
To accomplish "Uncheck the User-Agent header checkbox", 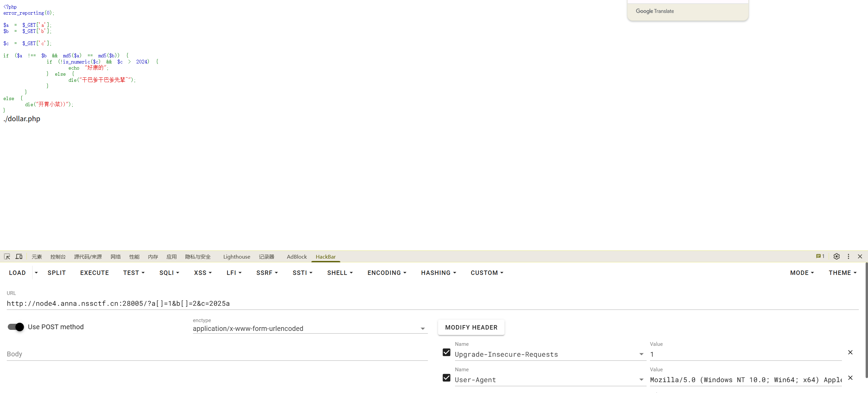I will [x=447, y=378].
